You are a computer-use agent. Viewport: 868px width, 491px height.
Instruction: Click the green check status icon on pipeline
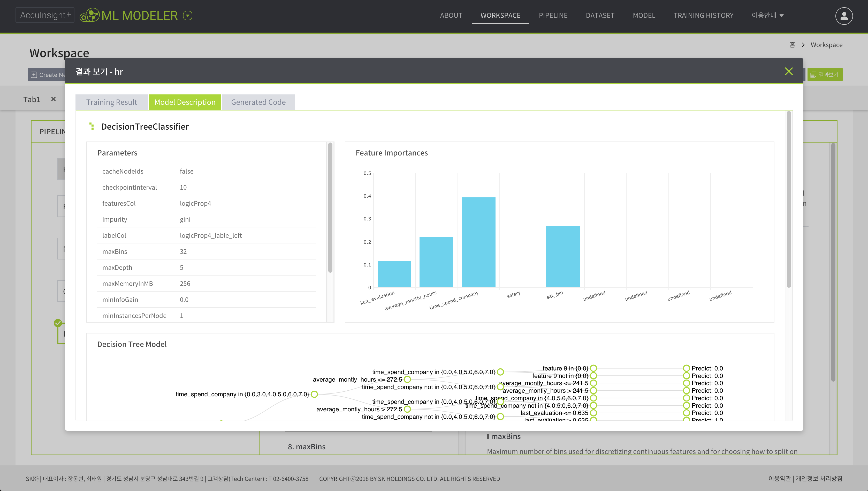click(x=58, y=323)
